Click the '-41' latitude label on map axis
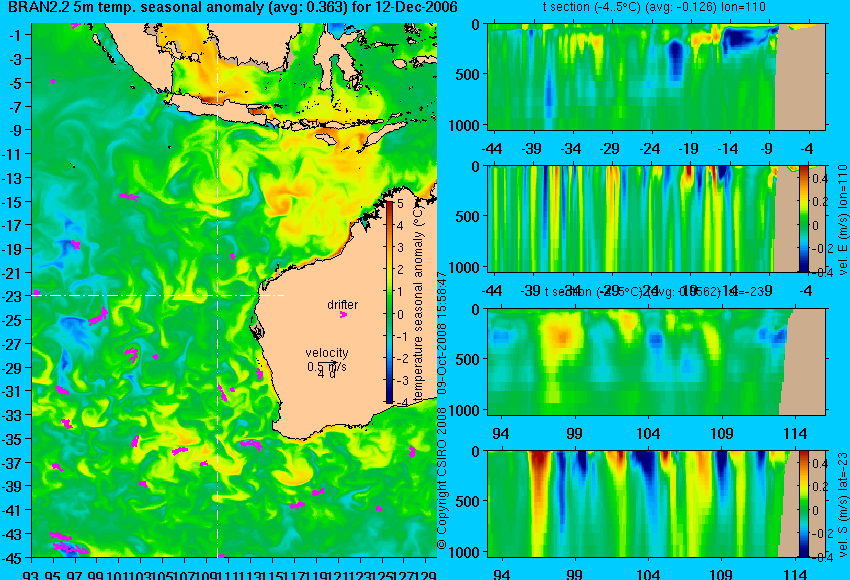Image resolution: width=850 pixels, height=580 pixels. (x=14, y=510)
